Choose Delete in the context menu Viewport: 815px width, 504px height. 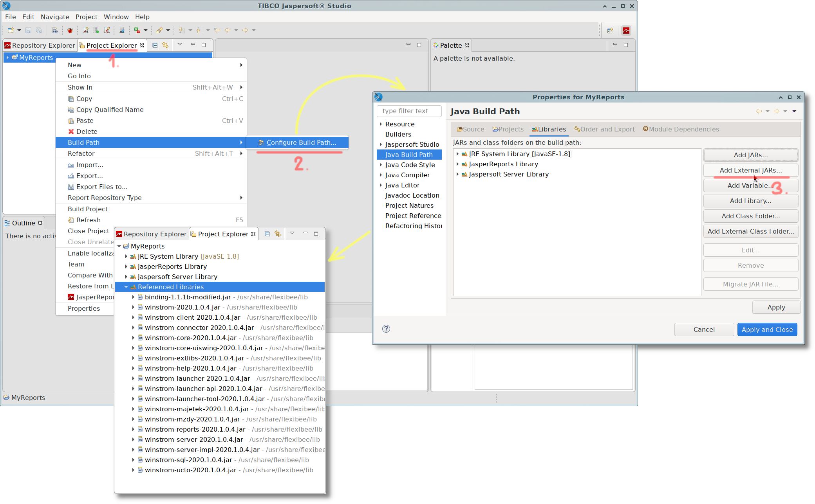(x=151, y=131)
